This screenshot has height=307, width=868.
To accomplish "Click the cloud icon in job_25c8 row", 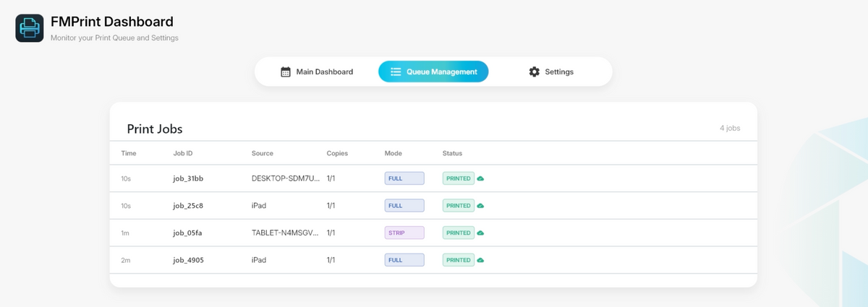I will (480, 206).
